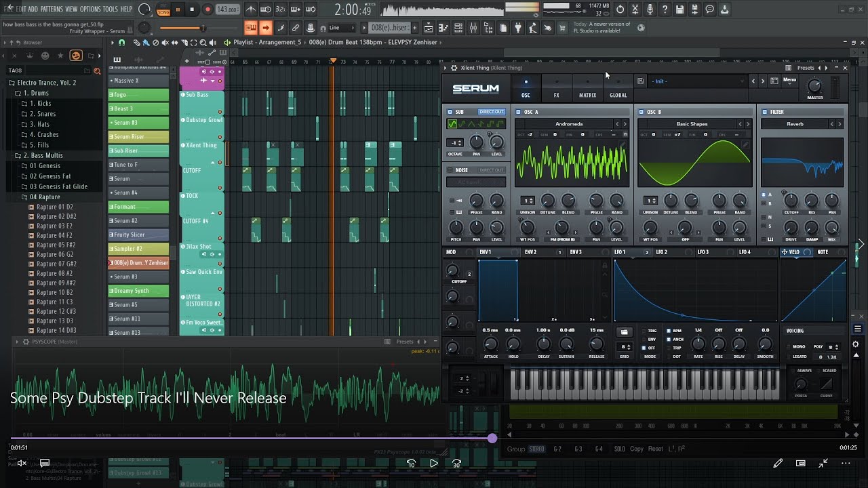Click the save project floppy icon

(680, 9)
